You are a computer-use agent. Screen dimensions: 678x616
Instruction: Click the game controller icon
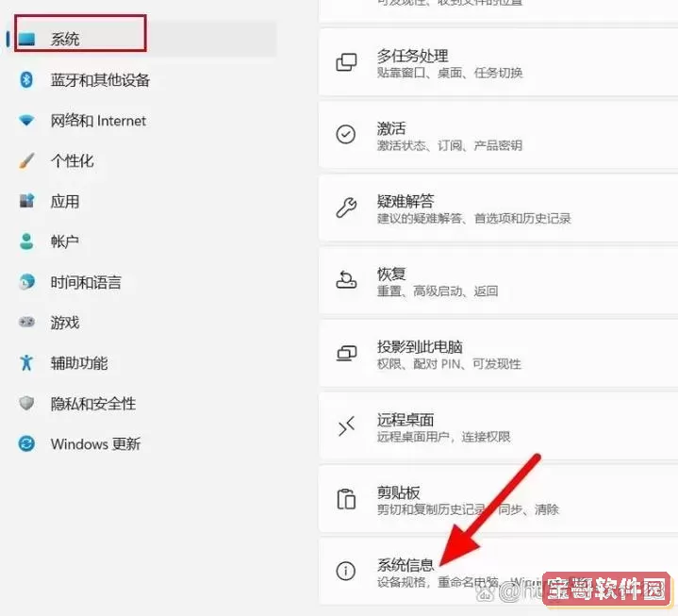click(x=26, y=323)
